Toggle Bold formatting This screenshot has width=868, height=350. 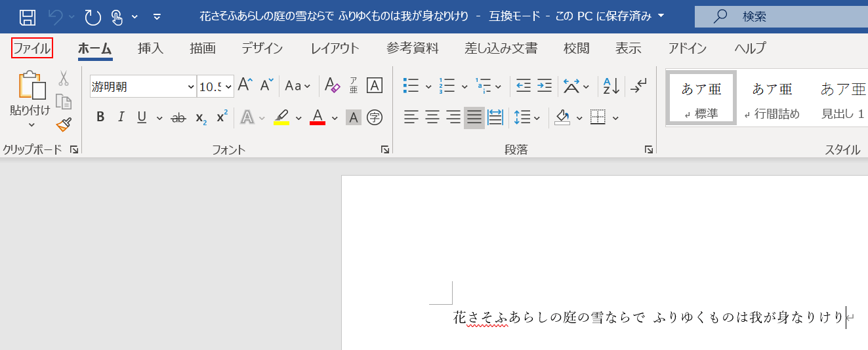click(x=100, y=118)
